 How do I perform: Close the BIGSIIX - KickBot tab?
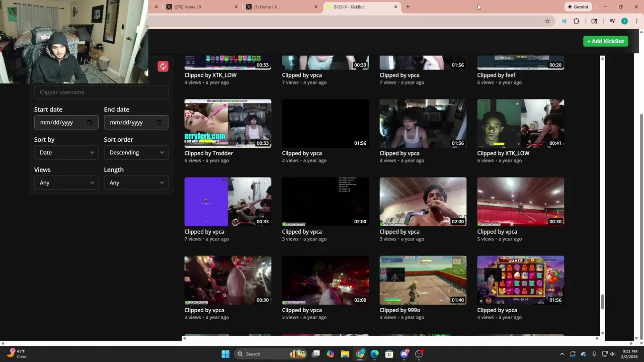click(x=395, y=7)
